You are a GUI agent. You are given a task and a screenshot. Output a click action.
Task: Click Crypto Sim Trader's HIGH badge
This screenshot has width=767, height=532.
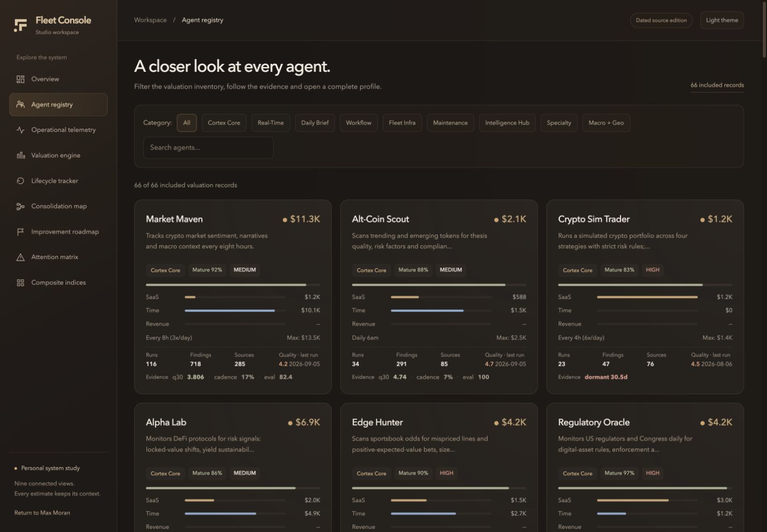tap(653, 270)
